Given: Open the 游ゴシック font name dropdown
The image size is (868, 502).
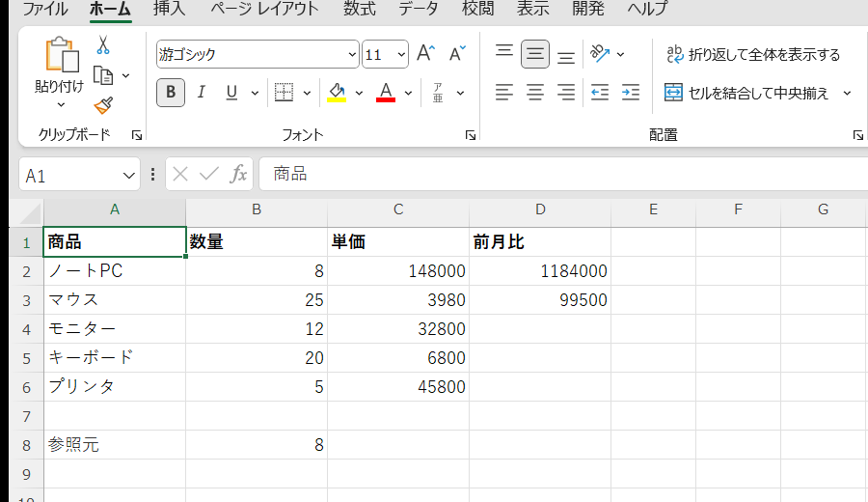Looking at the screenshot, I should click(352, 54).
